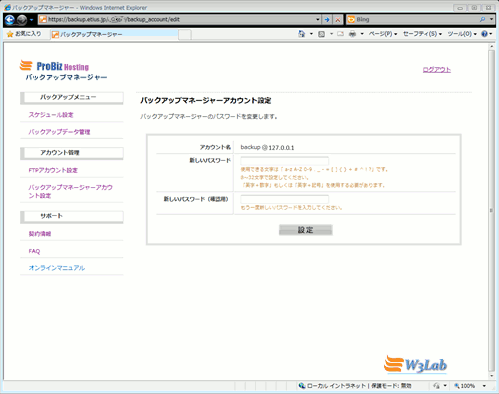Click the ProBiz Hosting logo
The width and height of the screenshot is (499, 394).
coord(54,66)
